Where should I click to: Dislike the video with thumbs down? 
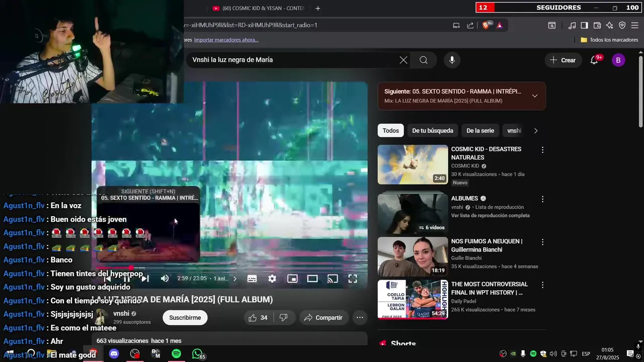click(x=283, y=318)
